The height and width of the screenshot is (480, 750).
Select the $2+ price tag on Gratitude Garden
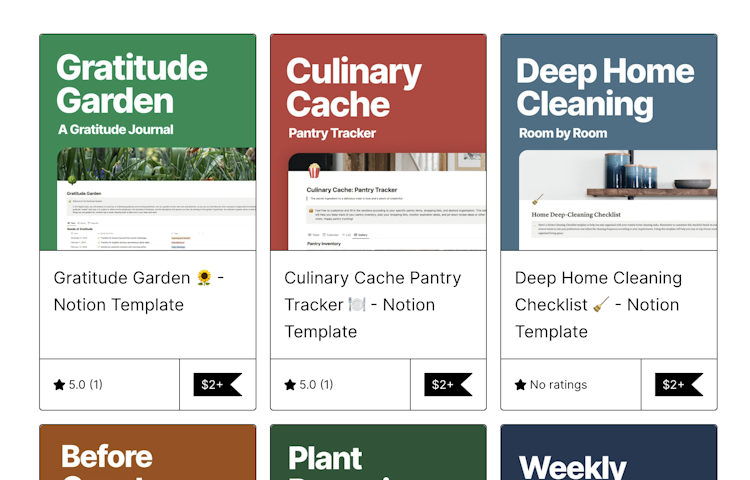(218, 384)
